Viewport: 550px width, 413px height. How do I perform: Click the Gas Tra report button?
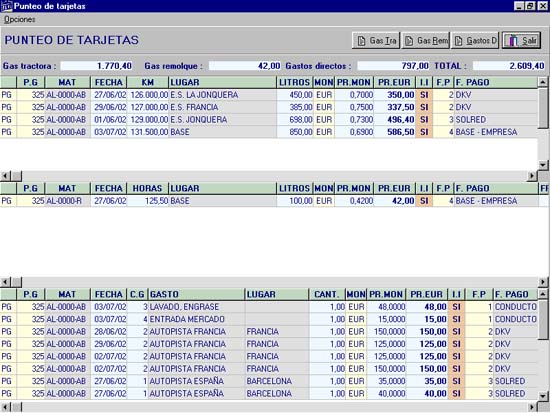coord(376,41)
